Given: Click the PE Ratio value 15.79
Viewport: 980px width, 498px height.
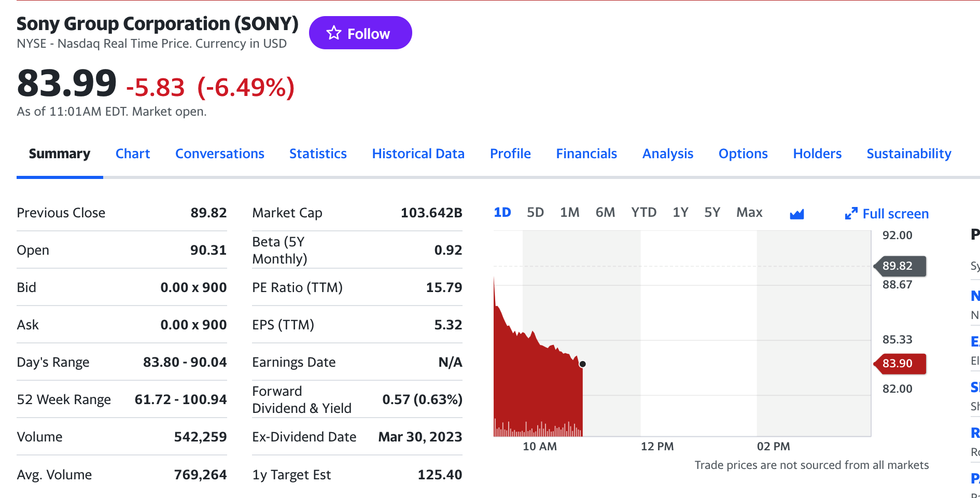Looking at the screenshot, I should pos(444,287).
